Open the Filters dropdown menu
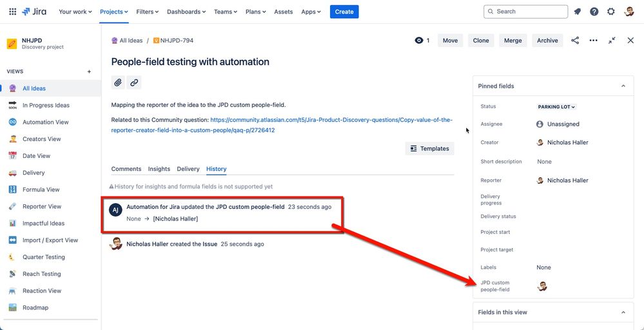Image resolution: width=644 pixels, height=330 pixels. pos(148,12)
